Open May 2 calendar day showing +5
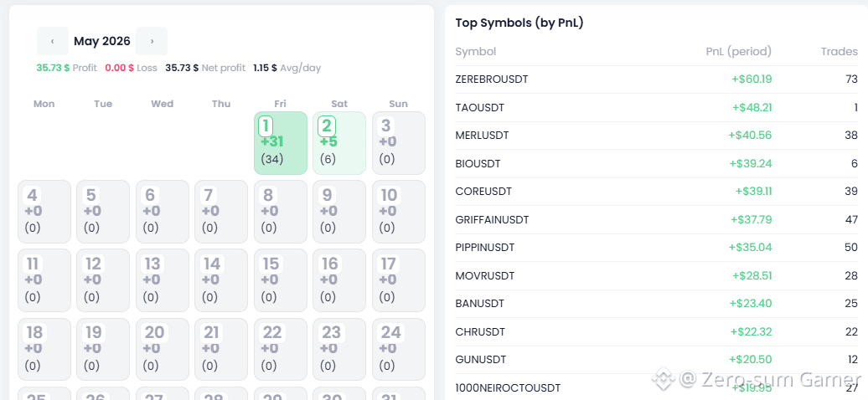This screenshot has height=400, width=868. pyautogui.click(x=339, y=143)
